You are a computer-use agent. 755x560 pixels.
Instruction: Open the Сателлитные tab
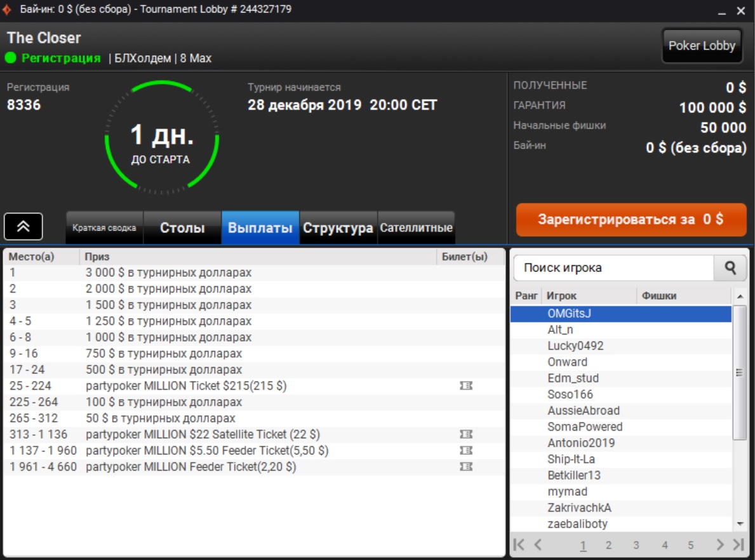click(x=416, y=228)
